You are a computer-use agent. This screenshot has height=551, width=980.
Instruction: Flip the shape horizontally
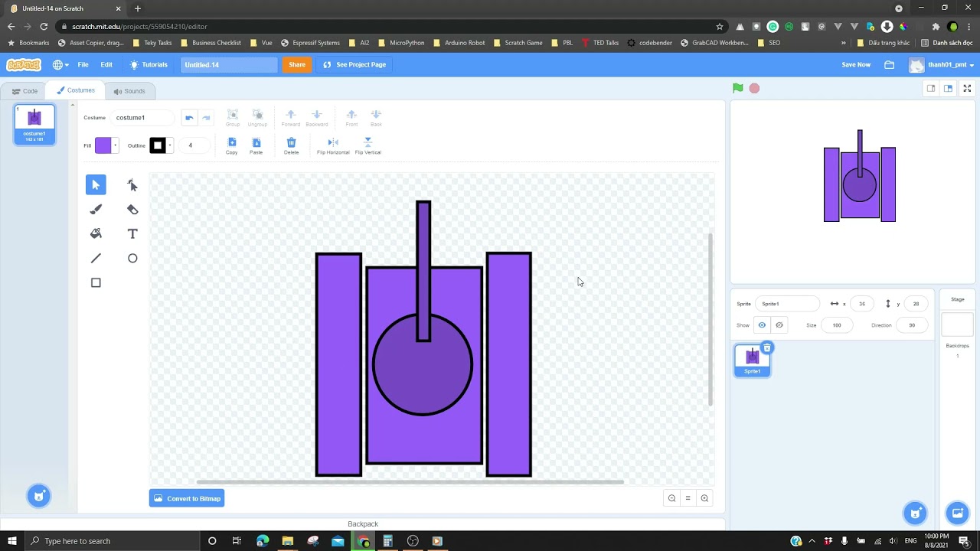(x=333, y=145)
